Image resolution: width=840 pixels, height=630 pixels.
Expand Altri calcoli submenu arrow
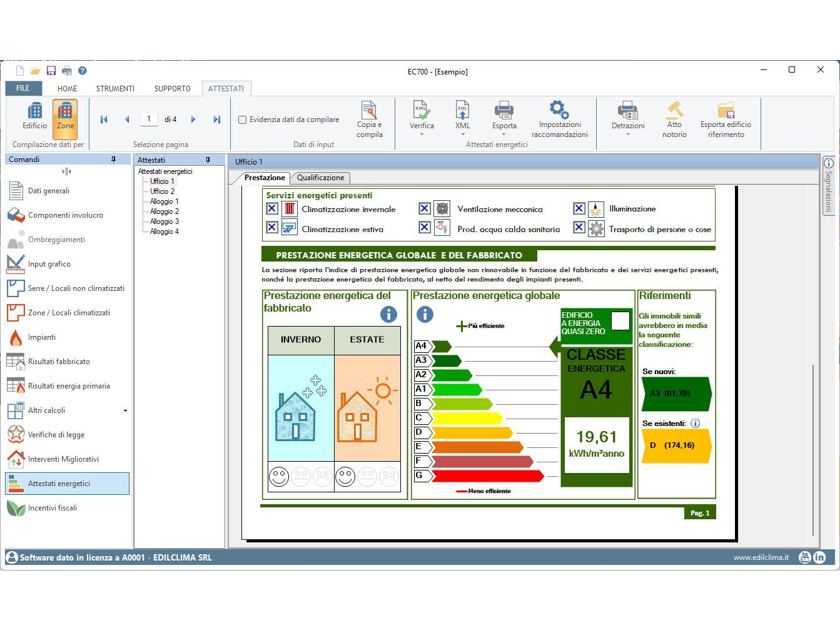pos(125,411)
